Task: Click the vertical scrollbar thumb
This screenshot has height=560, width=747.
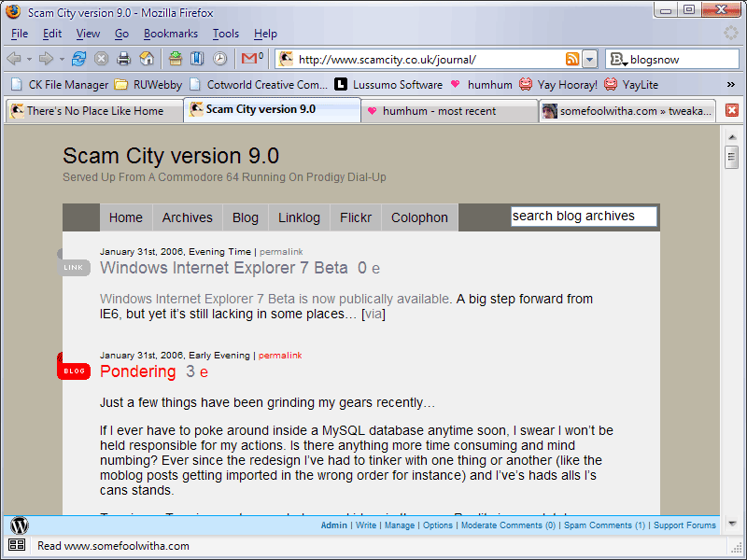Action: [732, 158]
